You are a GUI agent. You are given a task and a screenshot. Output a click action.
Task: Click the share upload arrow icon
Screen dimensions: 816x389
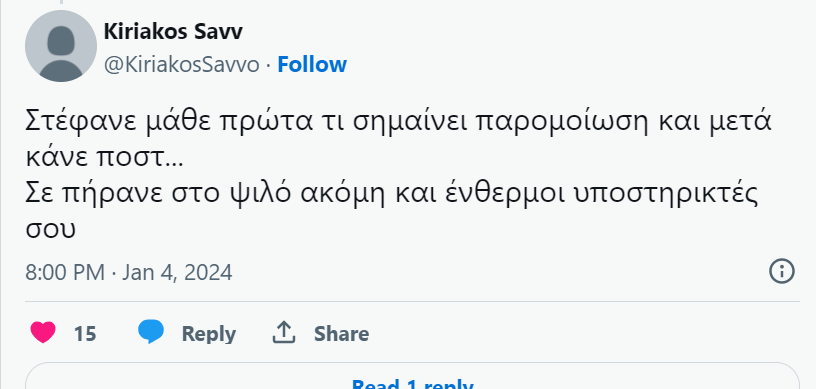click(x=284, y=332)
